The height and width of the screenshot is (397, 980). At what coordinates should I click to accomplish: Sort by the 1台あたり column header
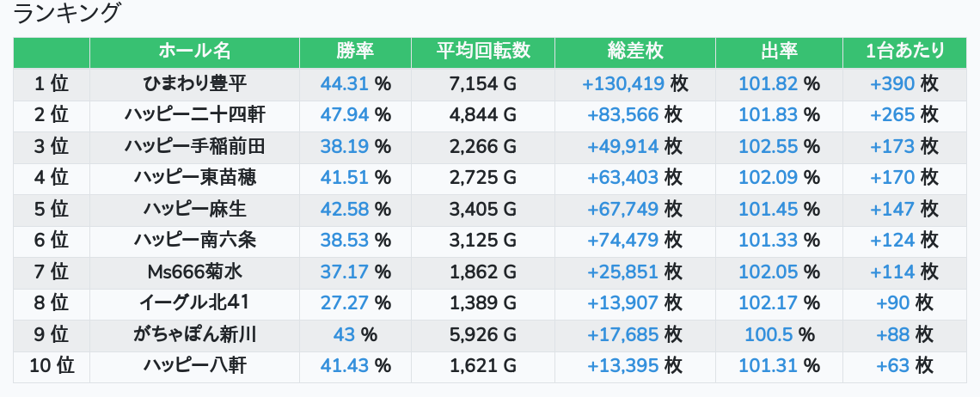[x=905, y=52]
